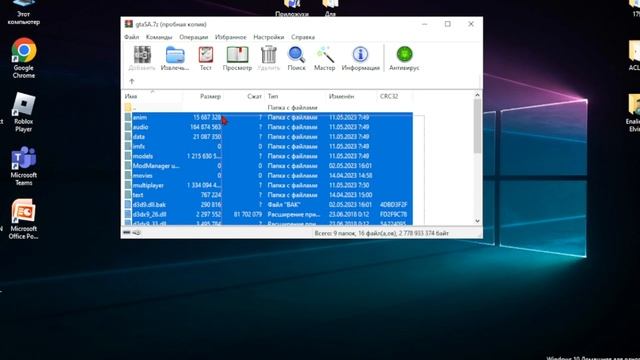The height and width of the screenshot is (360, 640).
Task: Open Microsoft Office PowerPoint desktop shortcut
Action: tap(24, 219)
